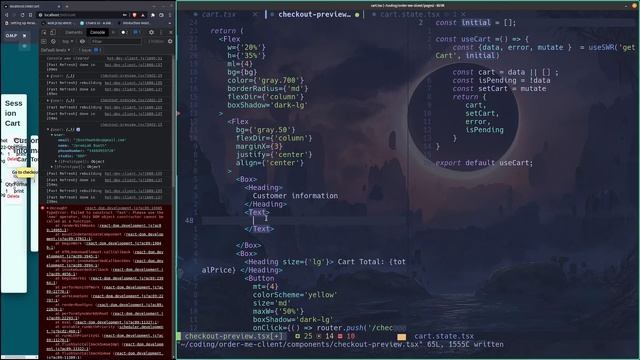Open the browser main menu
Screen dimensions: 640x360
pyautogui.click(x=170, y=15)
